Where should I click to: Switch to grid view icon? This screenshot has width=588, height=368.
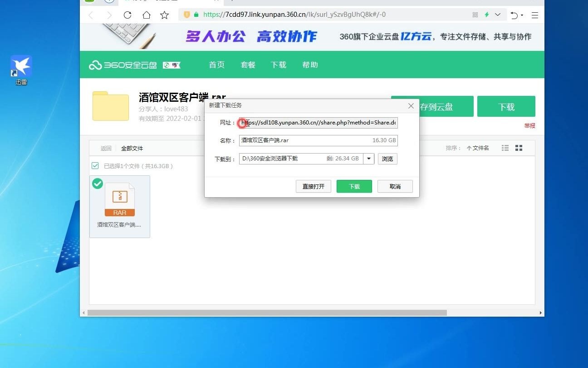pos(519,148)
